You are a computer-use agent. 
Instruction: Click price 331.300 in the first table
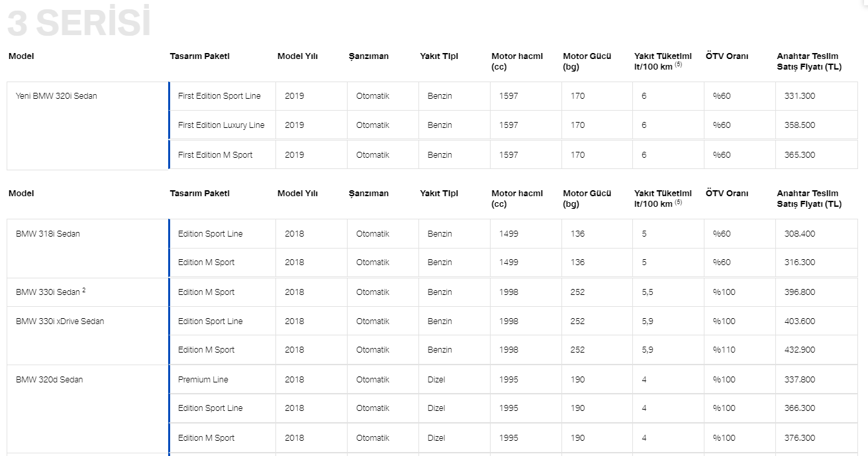[799, 96]
